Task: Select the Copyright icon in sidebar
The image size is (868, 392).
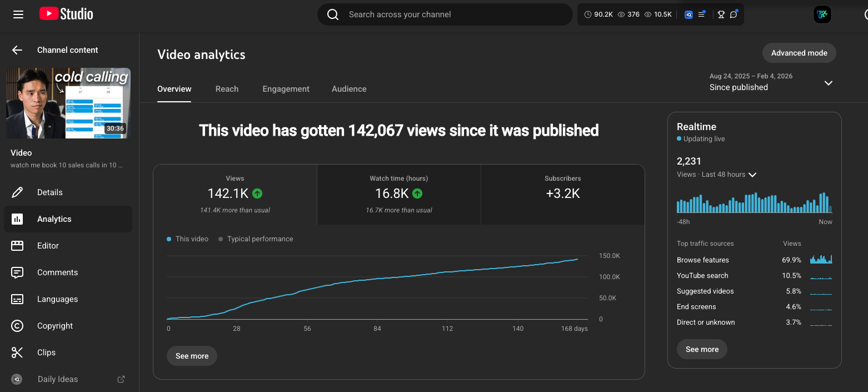Action: [17, 325]
